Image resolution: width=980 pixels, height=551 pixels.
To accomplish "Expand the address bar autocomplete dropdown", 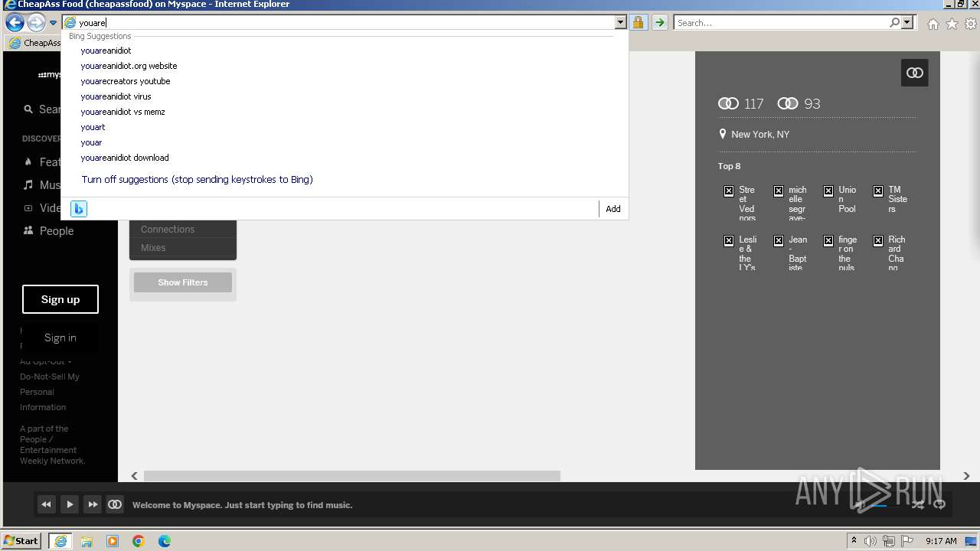I will [621, 23].
